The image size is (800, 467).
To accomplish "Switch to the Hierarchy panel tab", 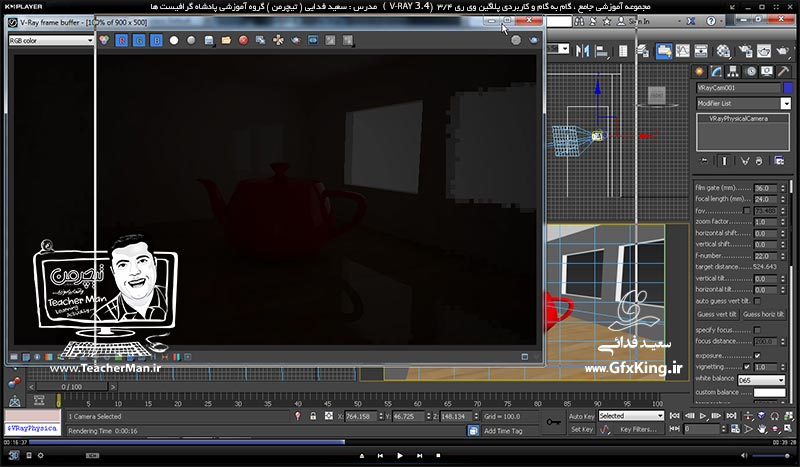I will coord(733,71).
